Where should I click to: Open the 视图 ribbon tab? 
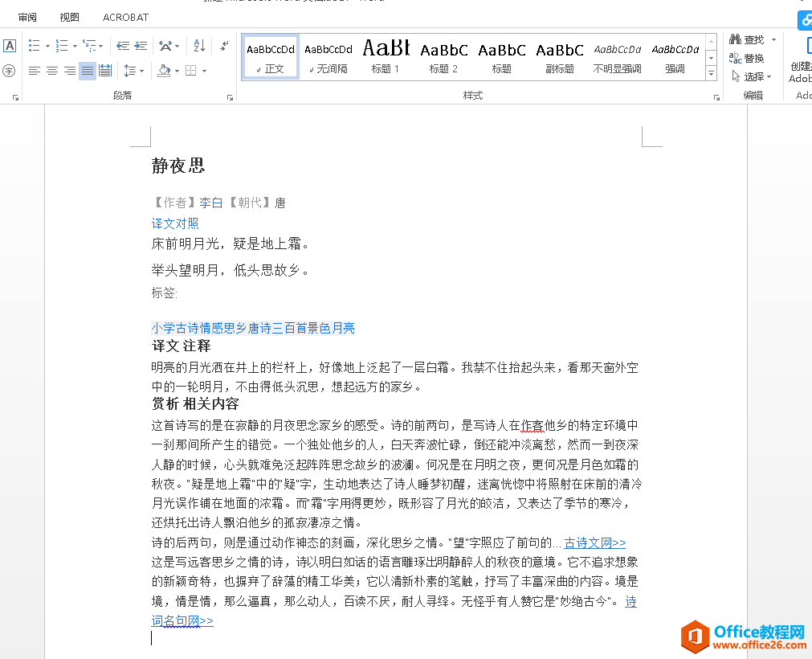click(x=69, y=17)
